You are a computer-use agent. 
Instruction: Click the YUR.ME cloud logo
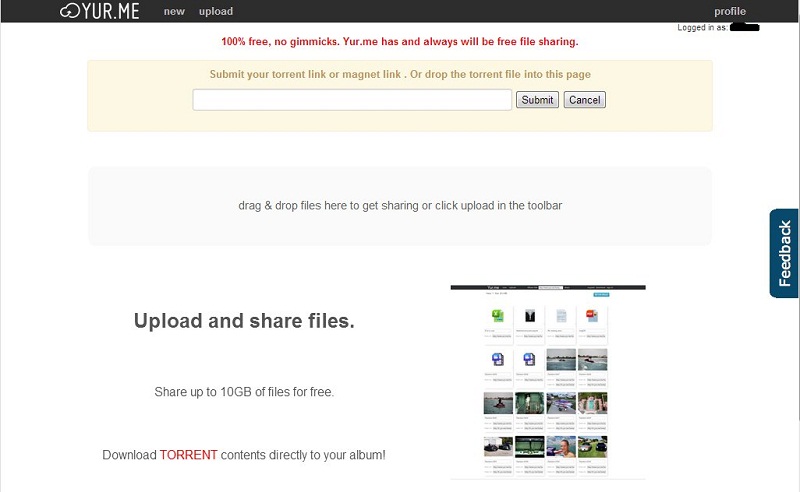point(99,11)
